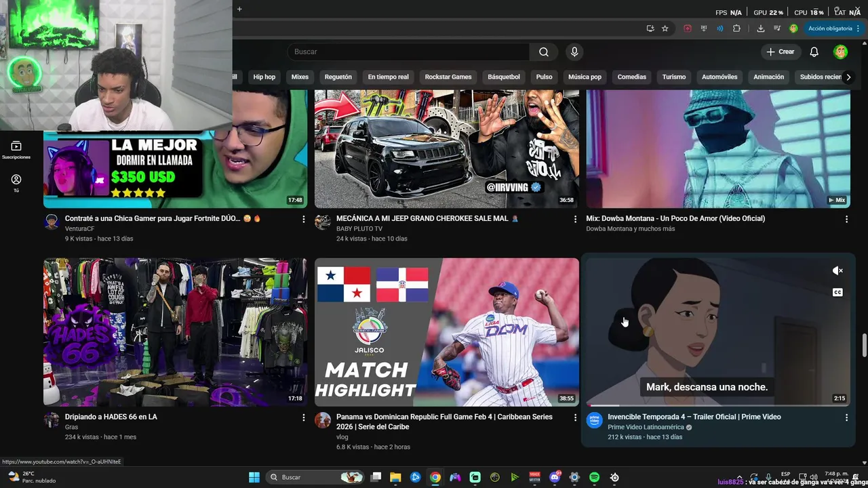This screenshot has width=868, height=488.
Task: Open Suscripciones in the sidebar
Action: (x=16, y=150)
